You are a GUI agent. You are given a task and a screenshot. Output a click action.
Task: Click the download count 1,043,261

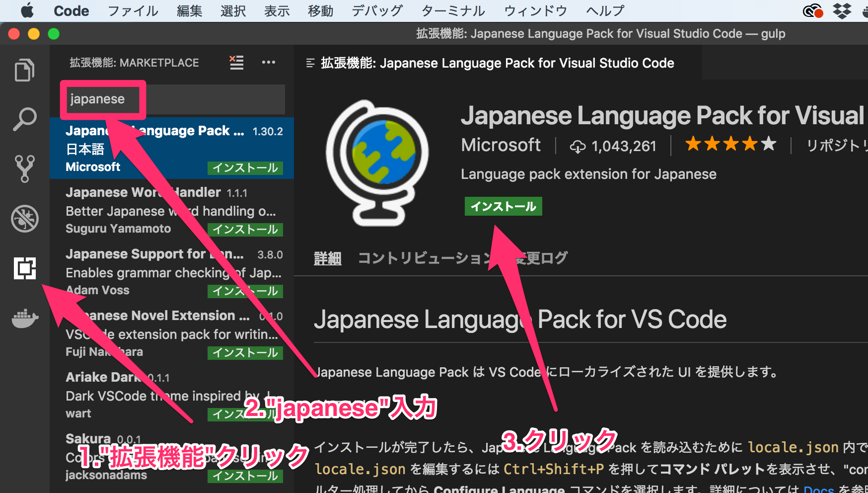tap(624, 146)
